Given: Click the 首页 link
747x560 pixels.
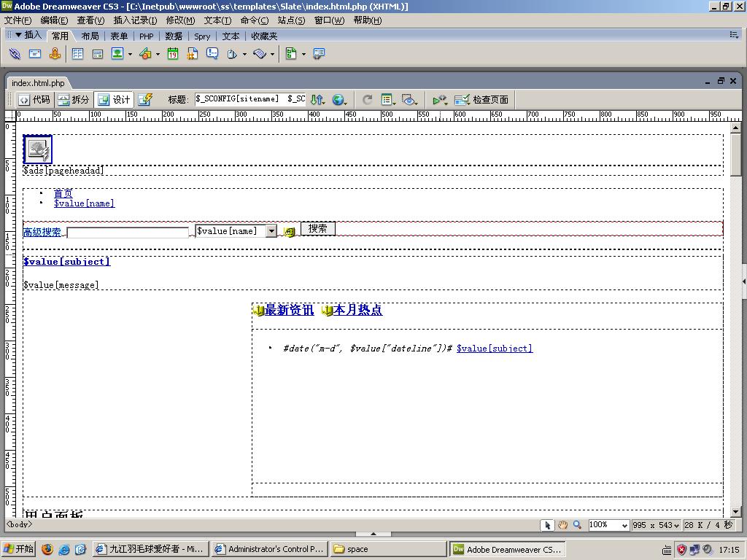Looking at the screenshot, I should 63,193.
